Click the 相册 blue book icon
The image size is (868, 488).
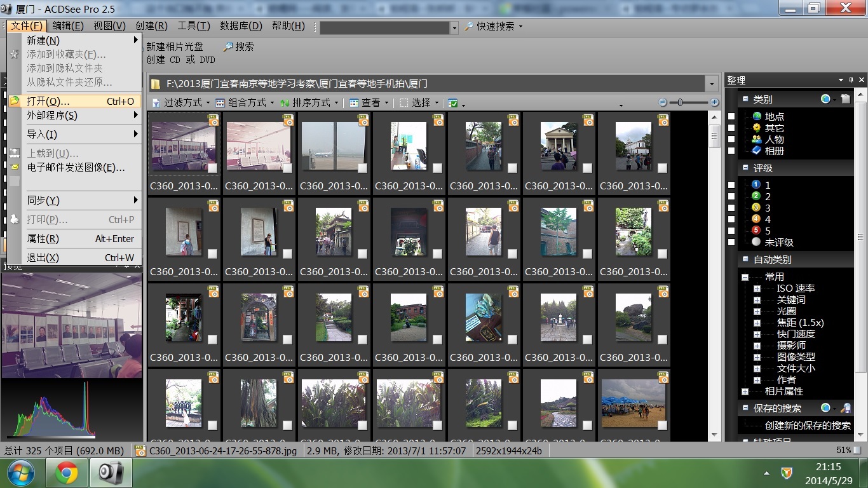point(757,151)
